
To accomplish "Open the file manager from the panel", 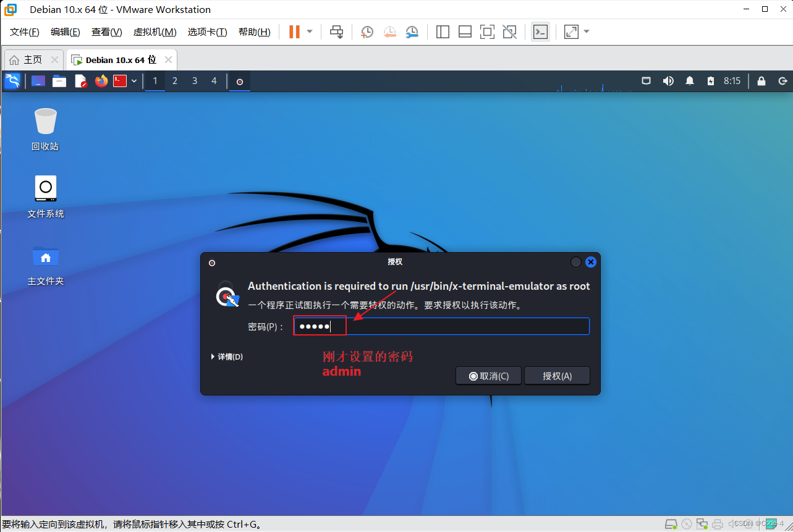I will (x=59, y=81).
